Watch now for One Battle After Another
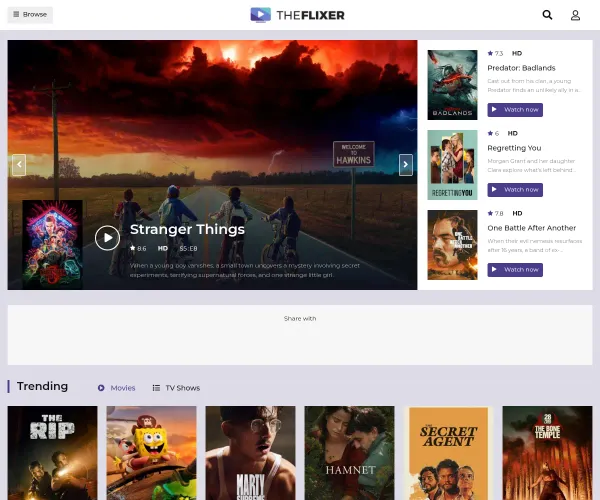600x500 pixels. [515, 270]
